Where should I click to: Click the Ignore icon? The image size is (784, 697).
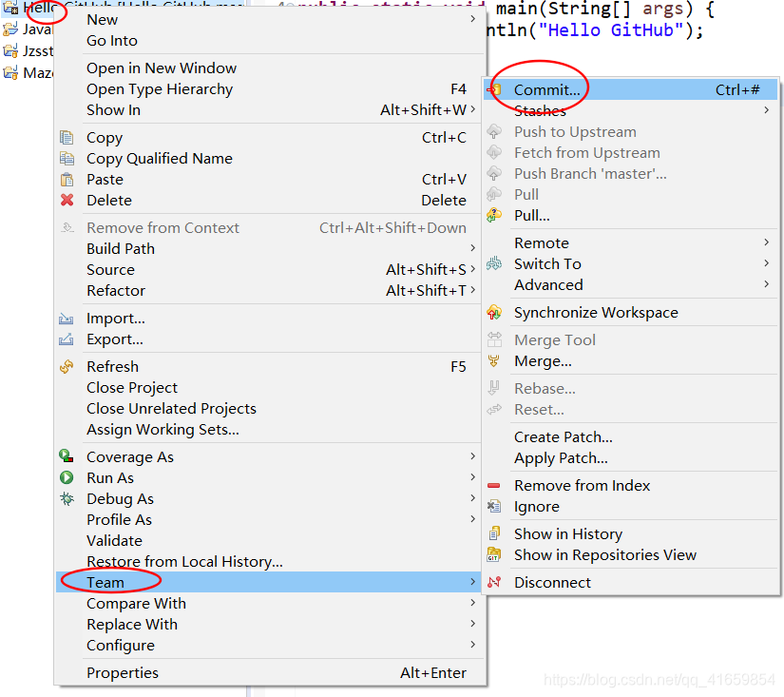(x=494, y=507)
